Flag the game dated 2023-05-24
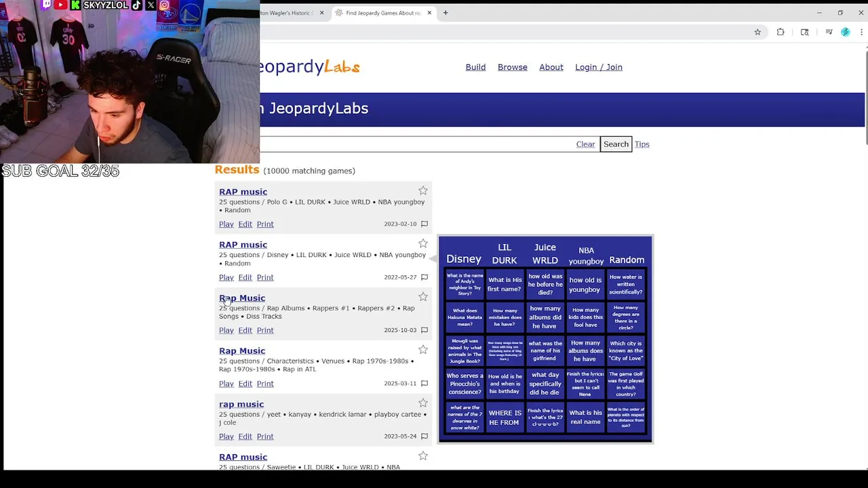 tap(425, 436)
